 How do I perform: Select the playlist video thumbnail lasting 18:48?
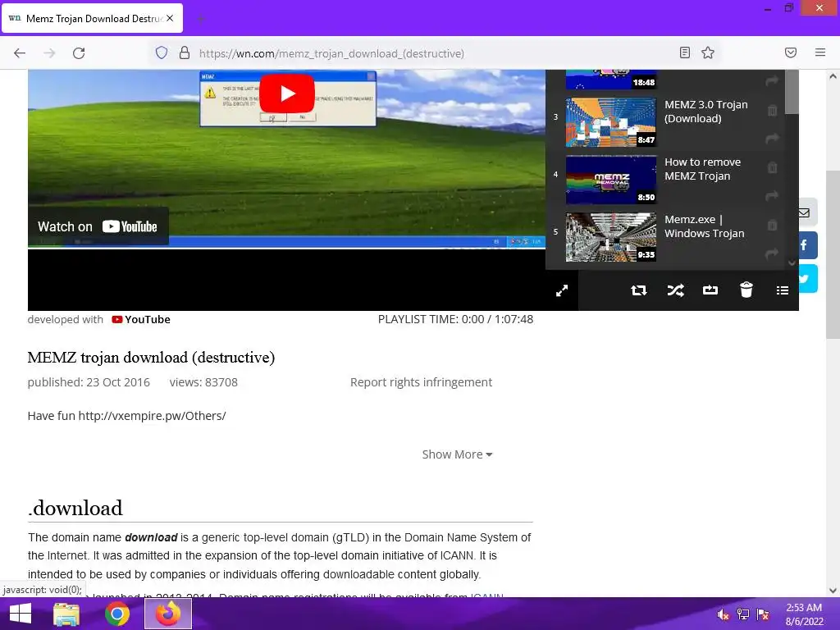coord(610,80)
